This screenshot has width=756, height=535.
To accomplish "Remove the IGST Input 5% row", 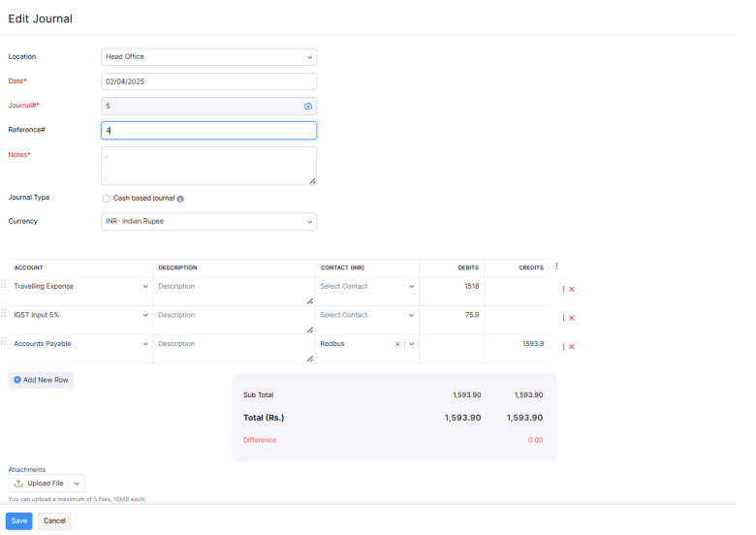I will [x=572, y=318].
